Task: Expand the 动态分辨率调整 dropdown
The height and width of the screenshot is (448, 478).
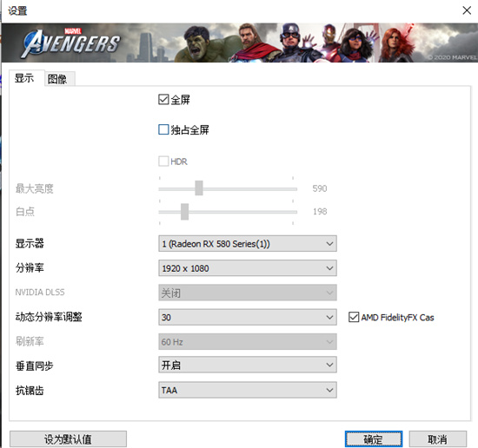Action: (x=247, y=318)
